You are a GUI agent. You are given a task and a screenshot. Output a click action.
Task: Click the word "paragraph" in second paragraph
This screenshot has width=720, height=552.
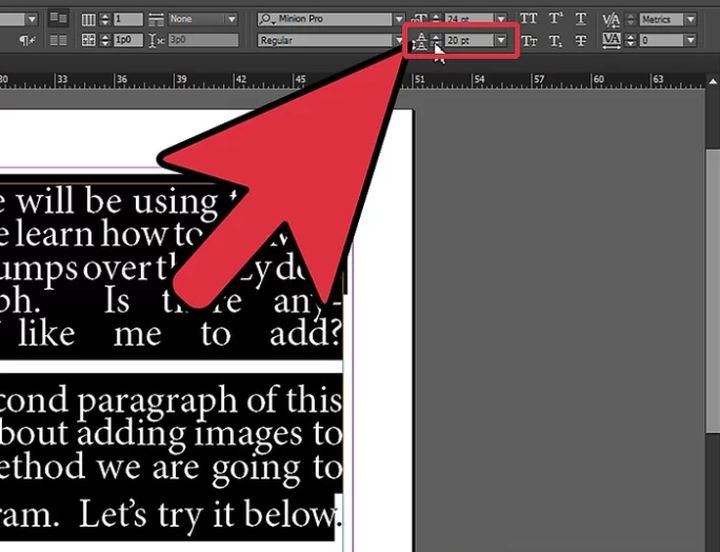pyautogui.click(x=158, y=403)
